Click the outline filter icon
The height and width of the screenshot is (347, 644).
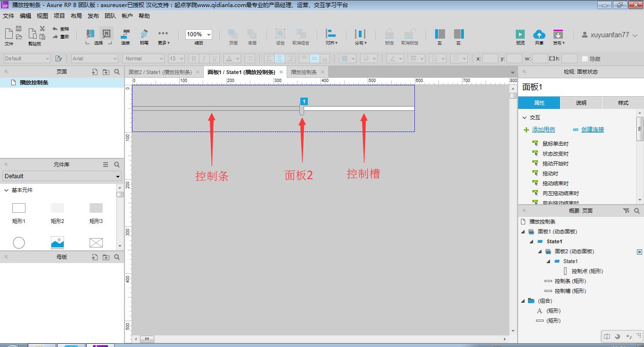(x=626, y=211)
